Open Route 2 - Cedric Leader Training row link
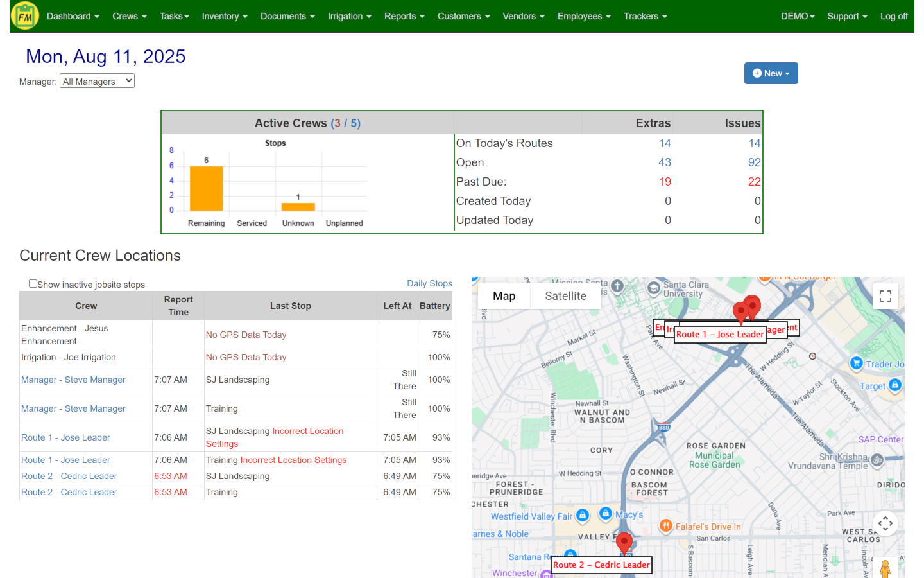The width and height of the screenshot is (924, 578). [69, 492]
